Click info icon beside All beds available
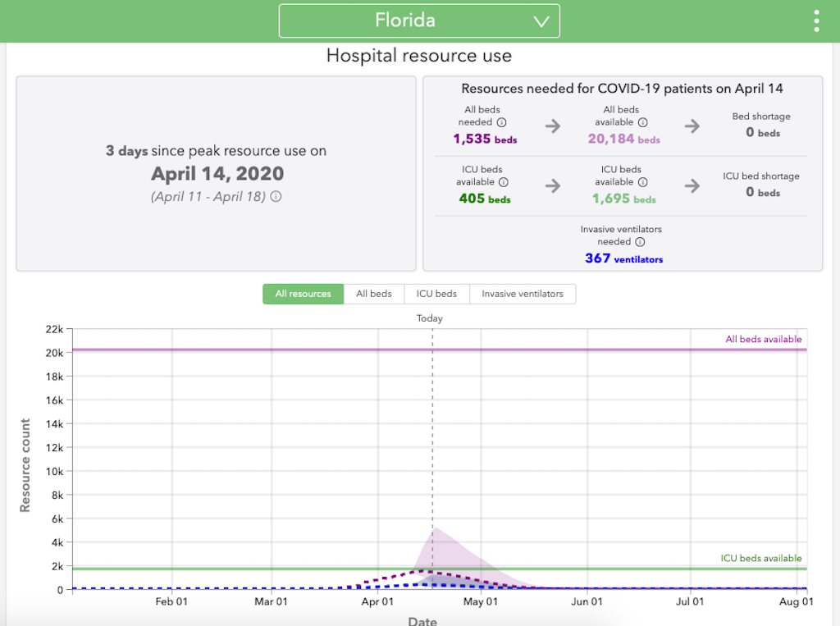The width and height of the screenshot is (840, 626). 643,122
